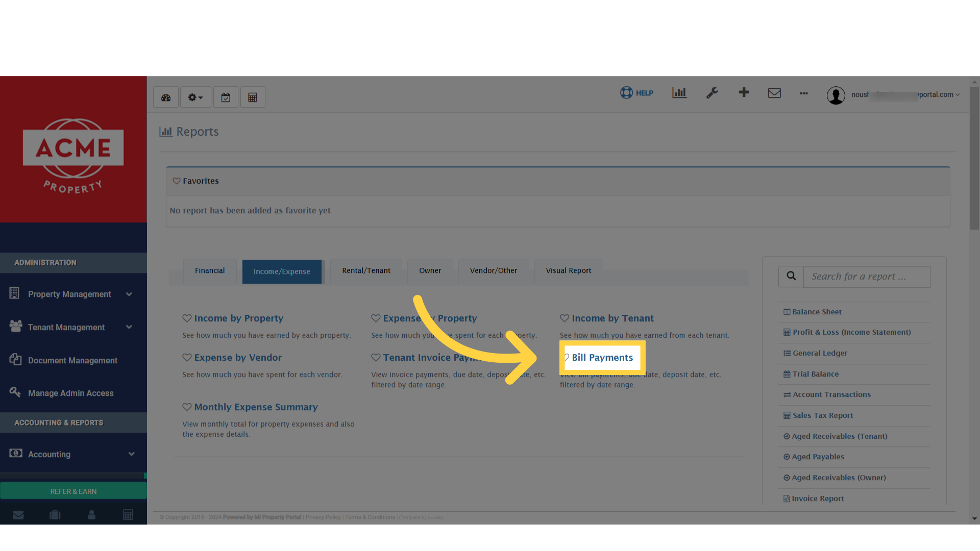Click the Property Management building icon
980x551 pixels.
click(x=14, y=293)
